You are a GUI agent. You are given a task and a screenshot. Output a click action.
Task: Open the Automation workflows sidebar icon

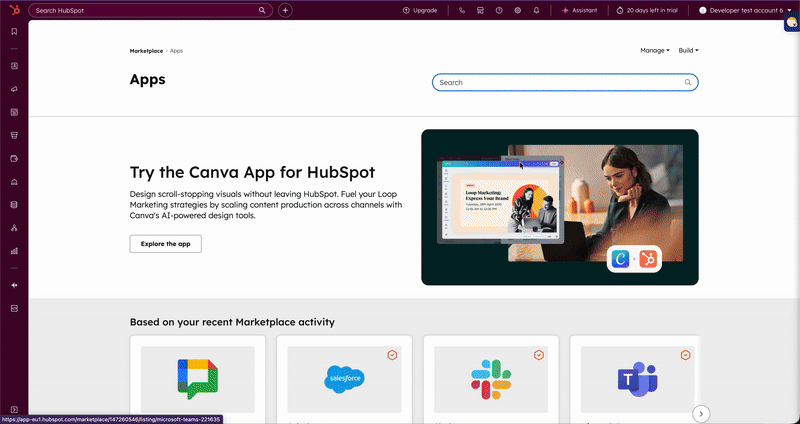(x=14, y=228)
